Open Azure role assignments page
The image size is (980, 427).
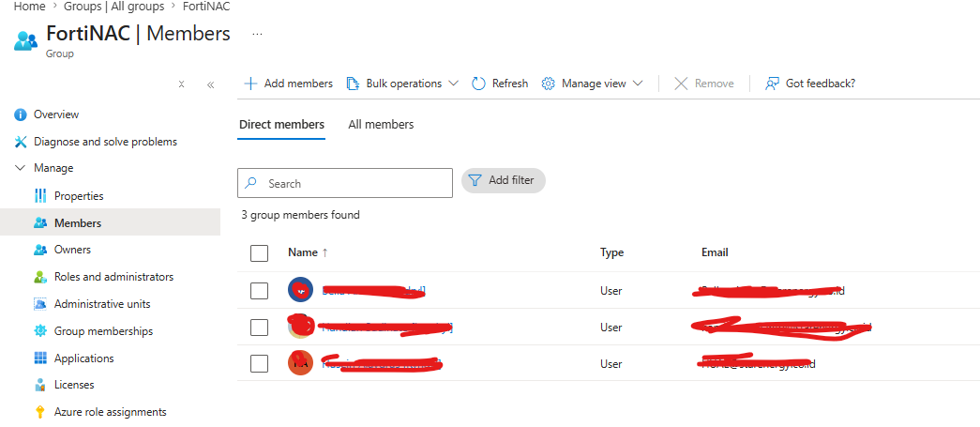pyautogui.click(x=110, y=412)
